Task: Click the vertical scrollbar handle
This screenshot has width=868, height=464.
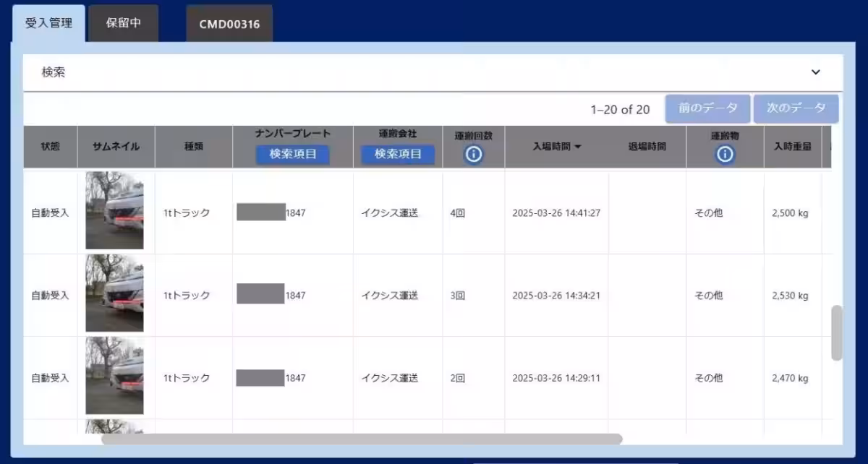Action: 837,332
